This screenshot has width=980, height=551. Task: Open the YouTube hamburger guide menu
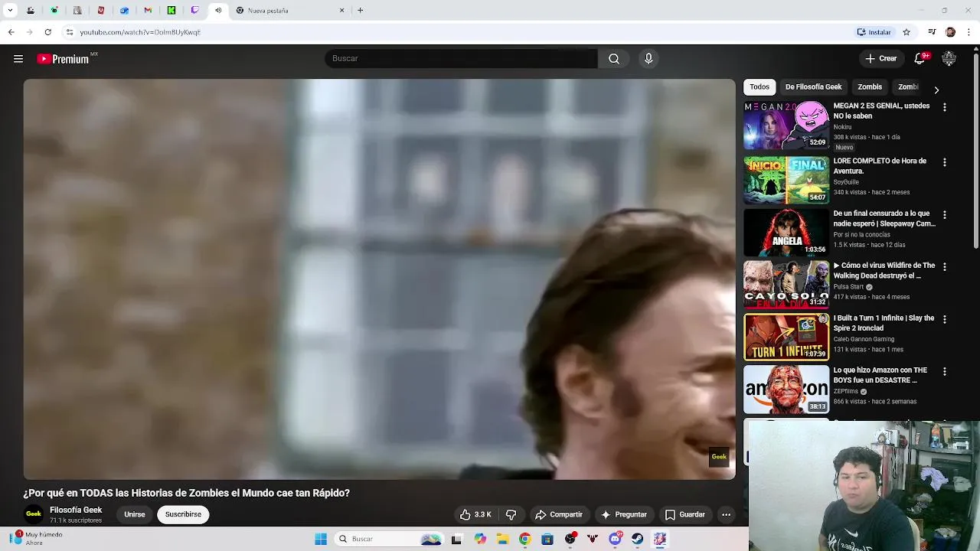point(18,59)
